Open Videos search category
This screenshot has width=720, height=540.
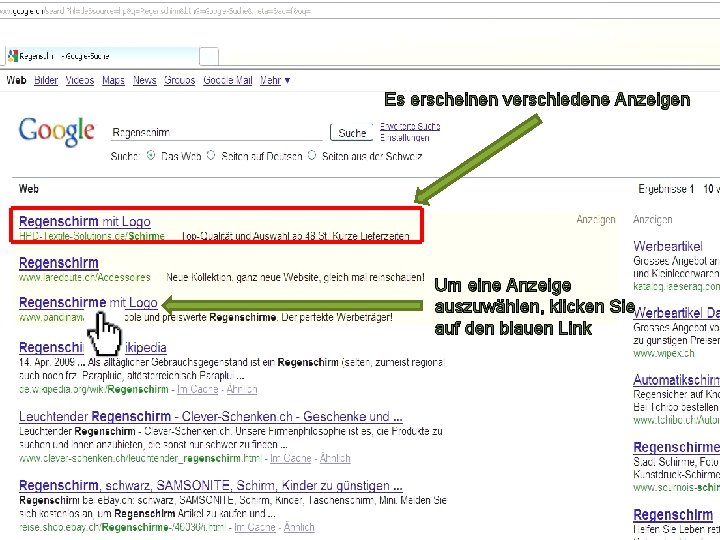pyautogui.click(x=79, y=80)
